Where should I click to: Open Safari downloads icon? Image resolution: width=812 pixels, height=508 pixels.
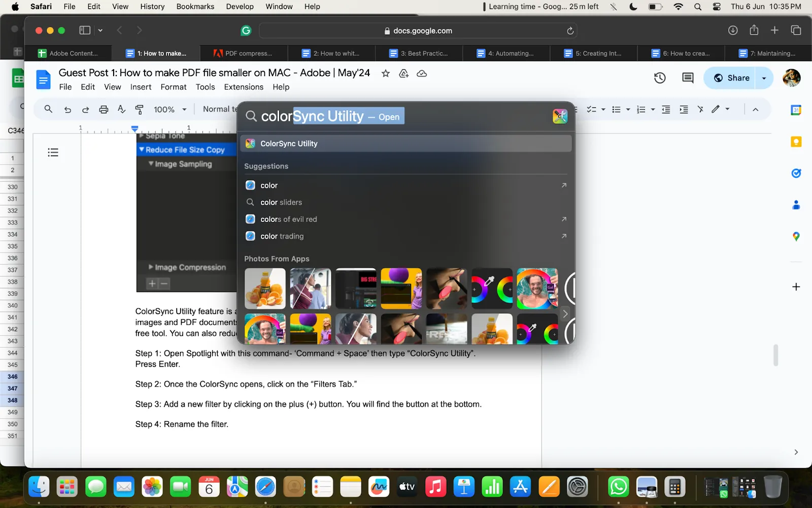733,30
